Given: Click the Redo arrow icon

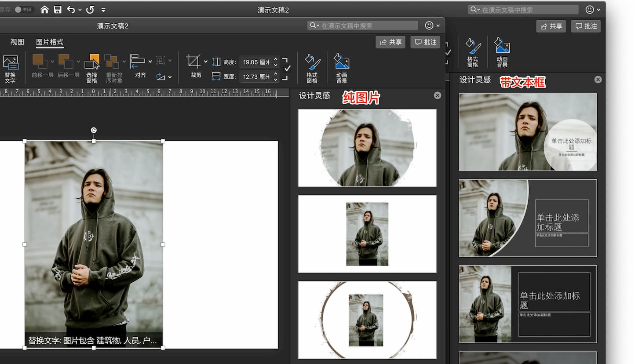Looking at the screenshot, I should point(90,10).
